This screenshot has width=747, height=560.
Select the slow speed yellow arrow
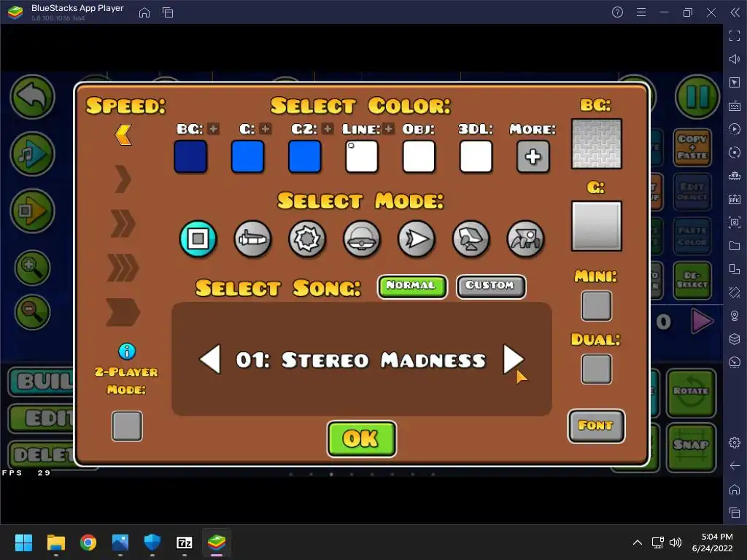tap(123, 135)
